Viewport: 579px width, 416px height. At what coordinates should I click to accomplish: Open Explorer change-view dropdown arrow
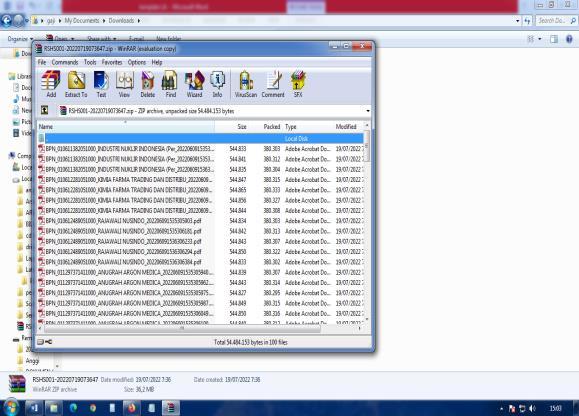point(540,39)
